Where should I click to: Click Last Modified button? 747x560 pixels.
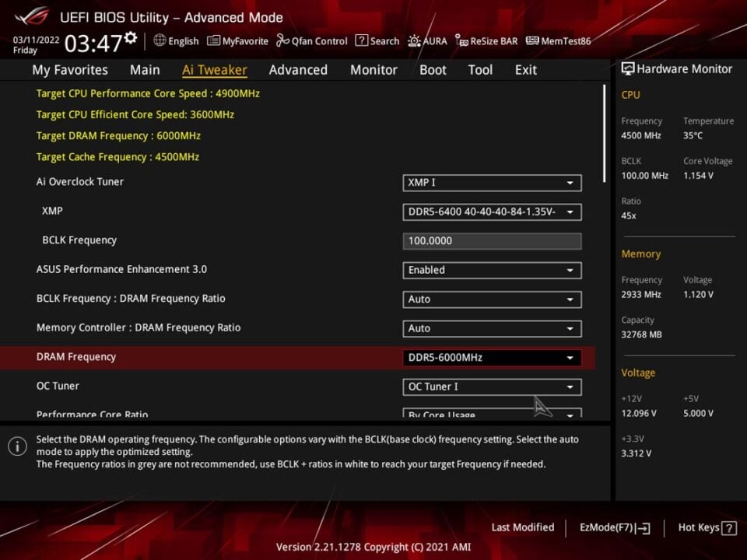[x=523, y=527]
